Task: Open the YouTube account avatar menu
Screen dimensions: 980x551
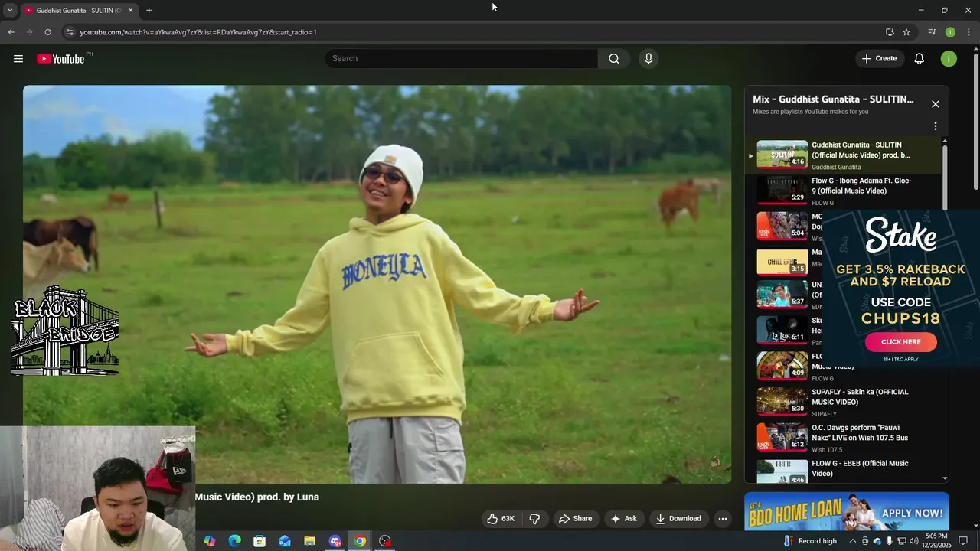Action: coord(949,59)
